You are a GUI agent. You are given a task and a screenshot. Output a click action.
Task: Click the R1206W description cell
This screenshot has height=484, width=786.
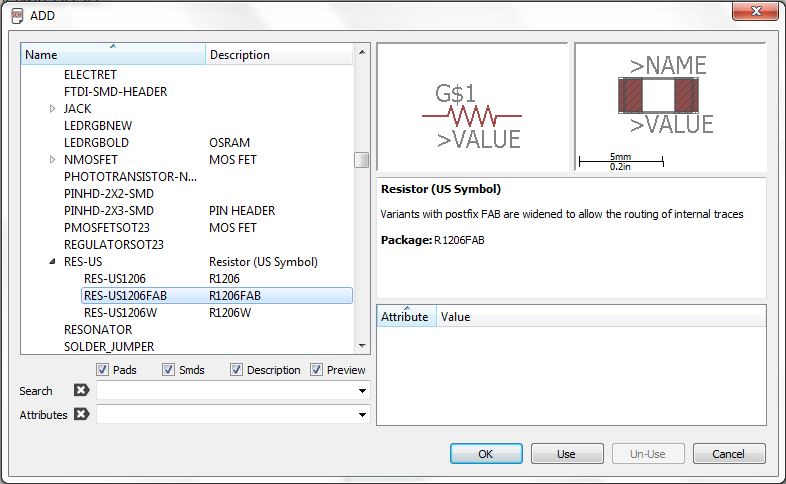[x=230, y=313]
